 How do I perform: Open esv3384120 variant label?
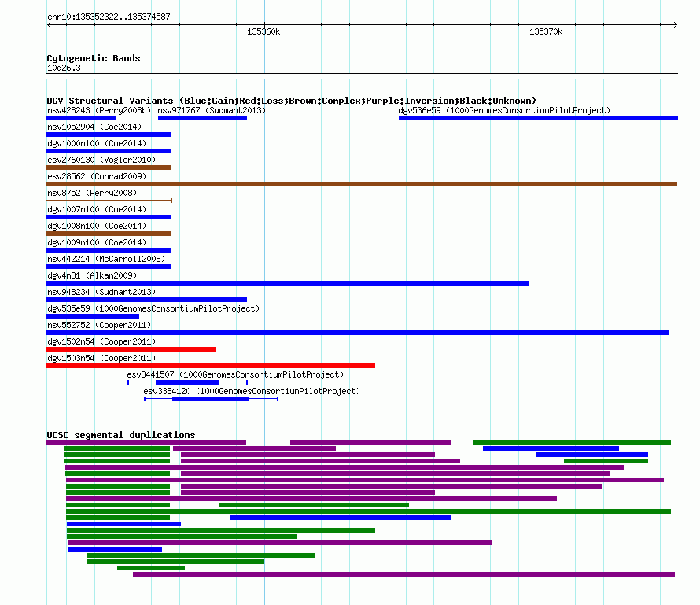coord(252,391)
